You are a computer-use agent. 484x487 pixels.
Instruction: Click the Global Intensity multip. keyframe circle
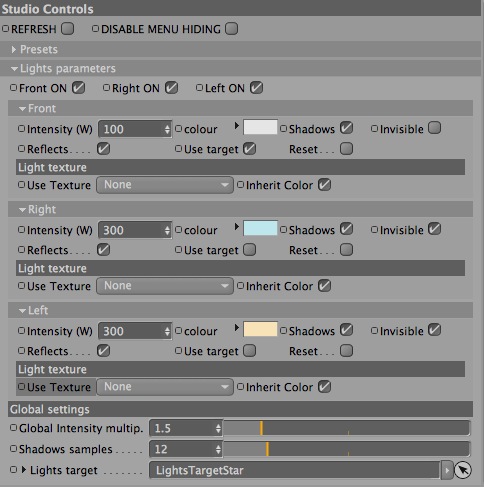click(x=13, y=428)
